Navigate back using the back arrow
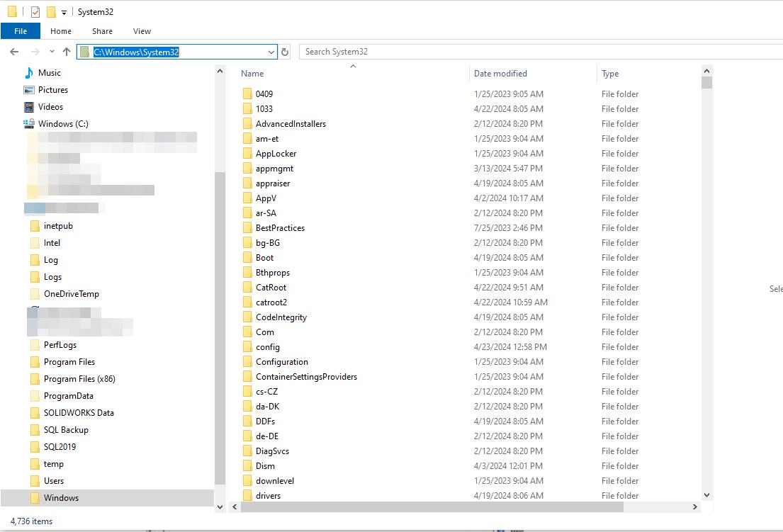 (x=13, y=51)
